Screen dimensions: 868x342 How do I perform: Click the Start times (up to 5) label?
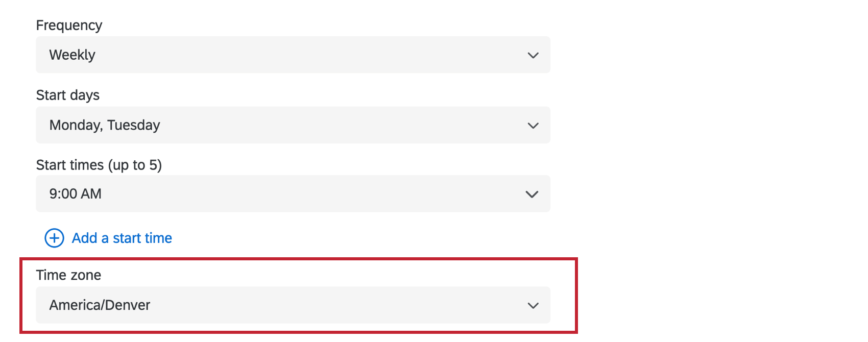click(99, 165)
